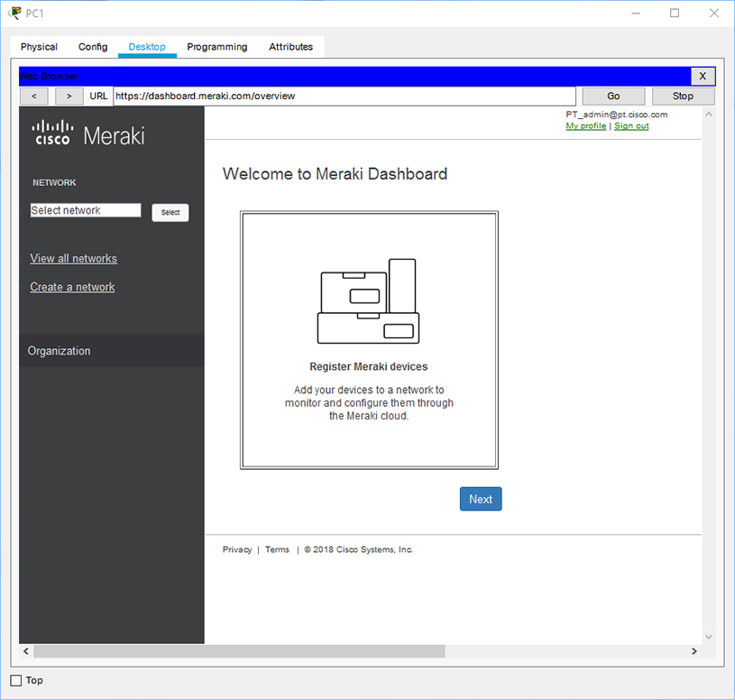
Task: Click the Packet Tracer PC1 window icon
Action: (14, 13)
